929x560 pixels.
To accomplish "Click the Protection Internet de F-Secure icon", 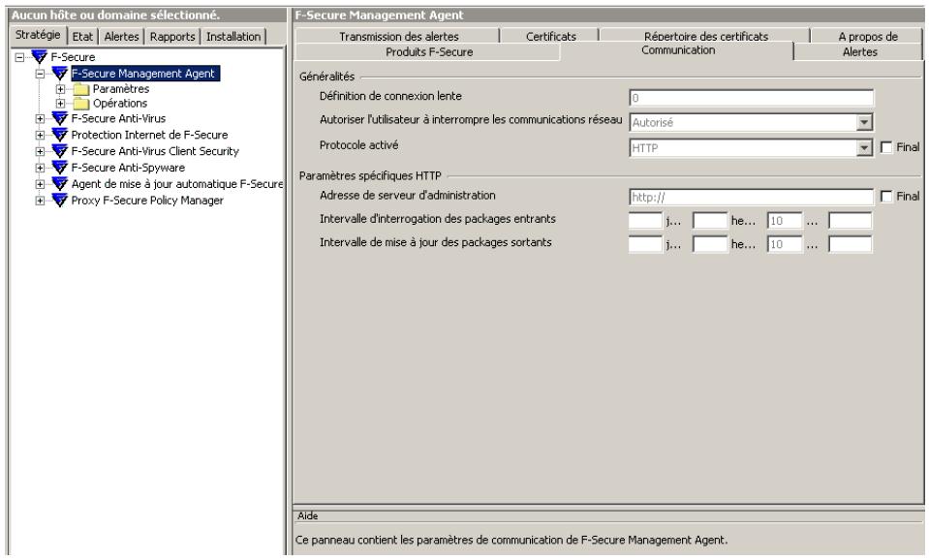I will (x=60, y=135).
